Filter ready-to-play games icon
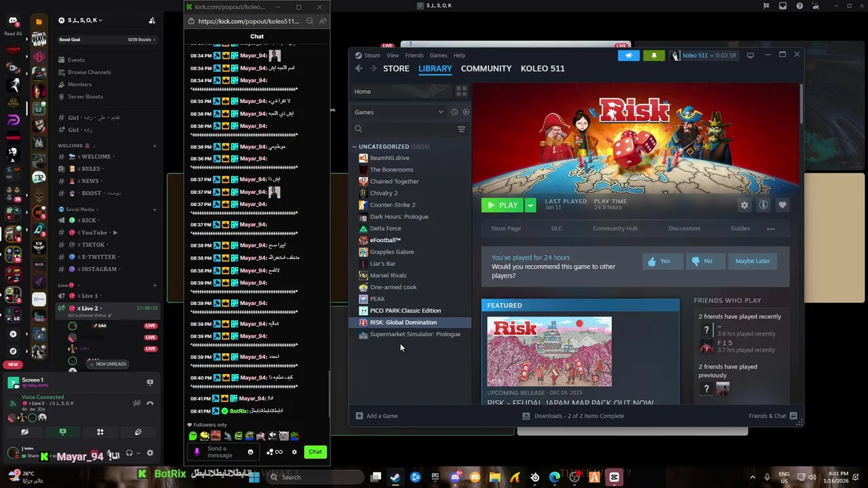 (465, 113)
